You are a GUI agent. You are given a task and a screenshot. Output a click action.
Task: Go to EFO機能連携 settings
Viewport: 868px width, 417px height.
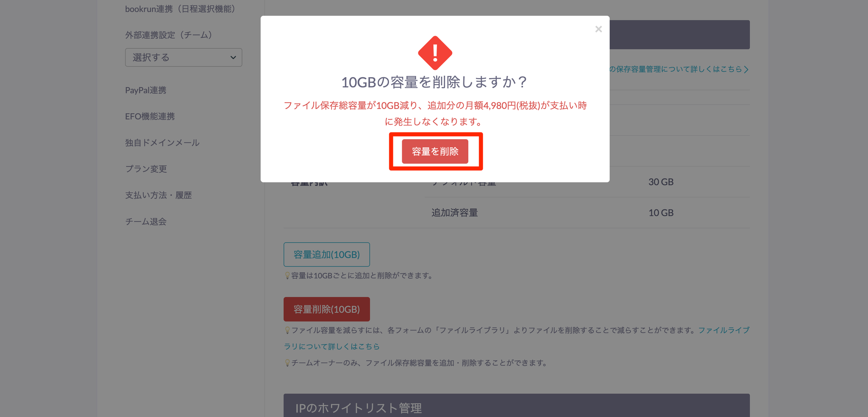click(x=150, y=116)
